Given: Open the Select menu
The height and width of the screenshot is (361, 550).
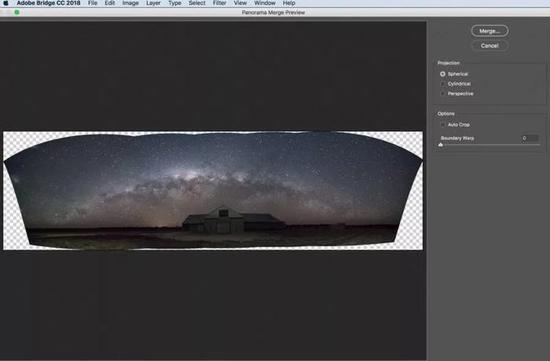Looking at the screenshot, I should tap(197, 3).
